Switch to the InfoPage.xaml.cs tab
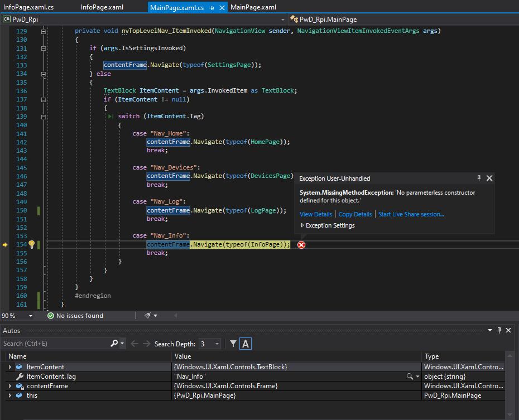 tap(28, 7)
